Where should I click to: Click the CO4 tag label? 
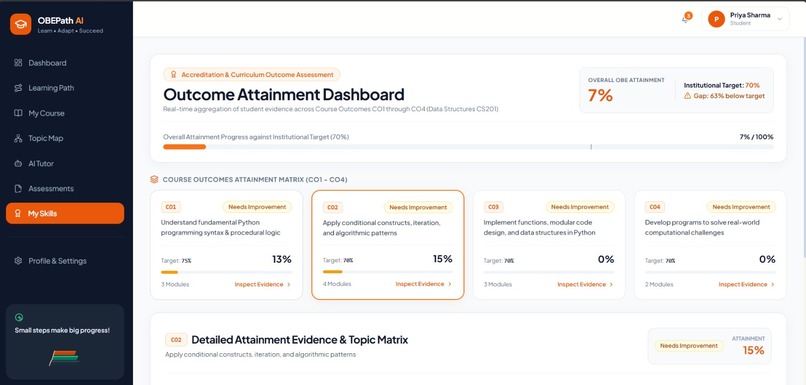point(655,207)
